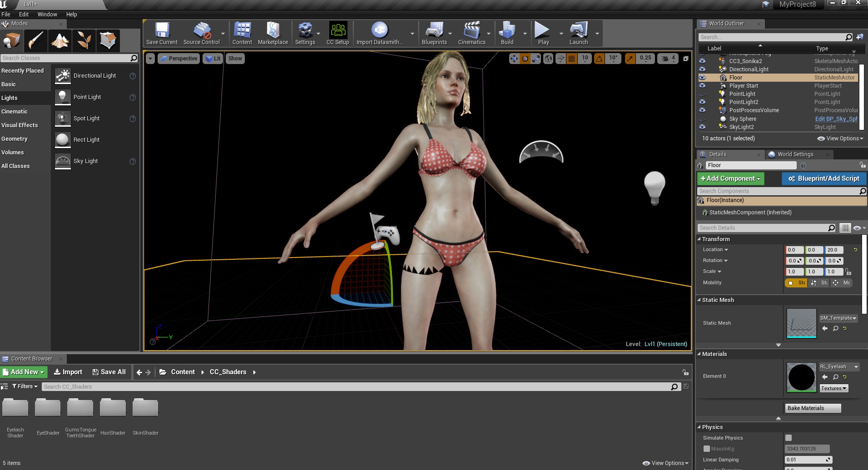Open the viewport options dropdown arrow
The width and height of the screenshot is (868, 470).
150,59
